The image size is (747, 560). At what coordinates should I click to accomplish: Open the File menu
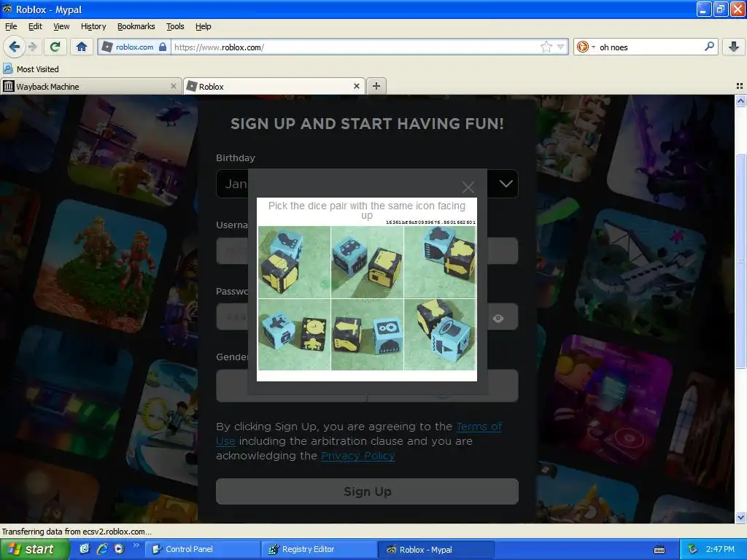pos(11,26)
